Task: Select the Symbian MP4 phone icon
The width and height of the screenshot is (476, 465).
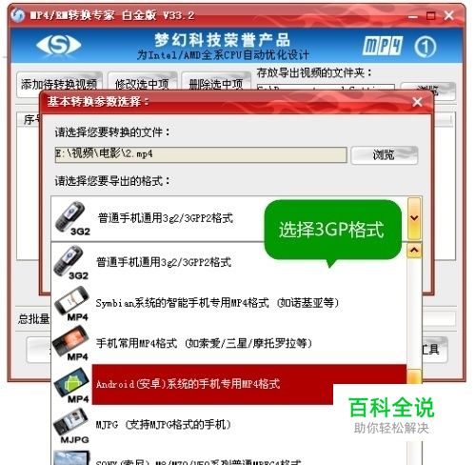Action: (x=71, y=303)
